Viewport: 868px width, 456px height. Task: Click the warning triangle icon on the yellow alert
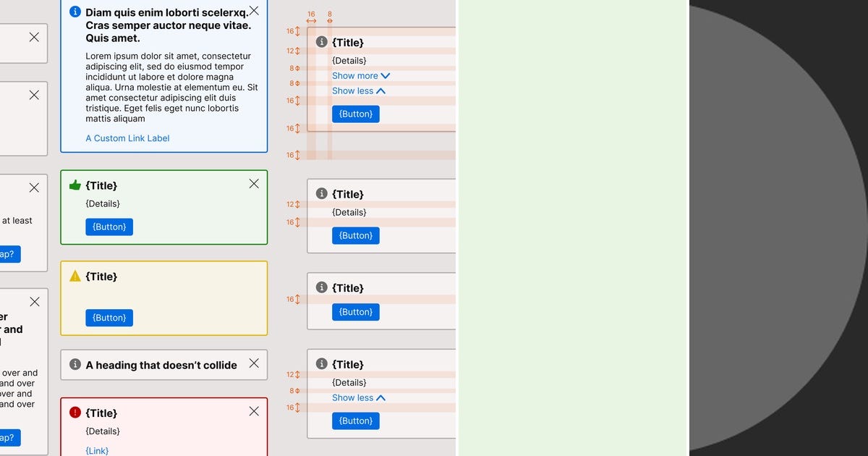pos(75,276)
